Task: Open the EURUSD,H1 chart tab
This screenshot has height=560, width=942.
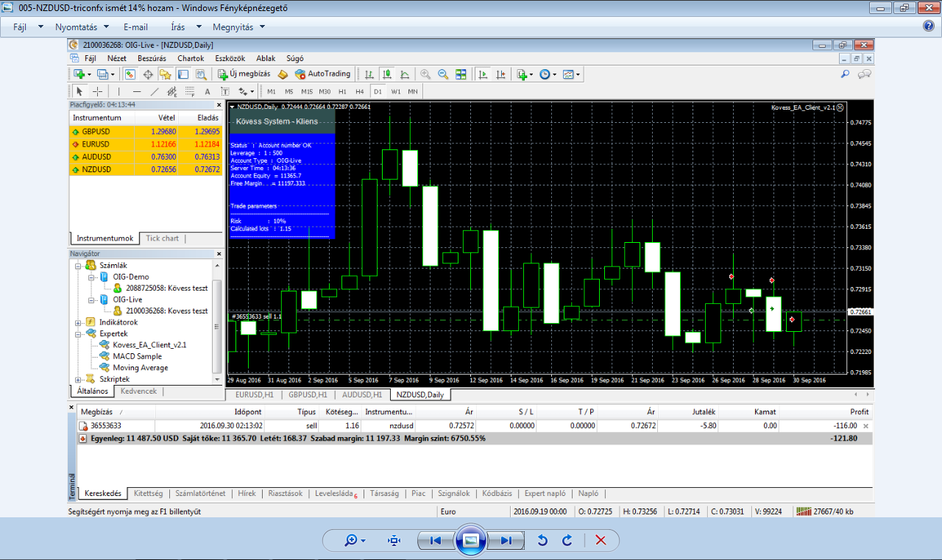Action: (255, 394)
